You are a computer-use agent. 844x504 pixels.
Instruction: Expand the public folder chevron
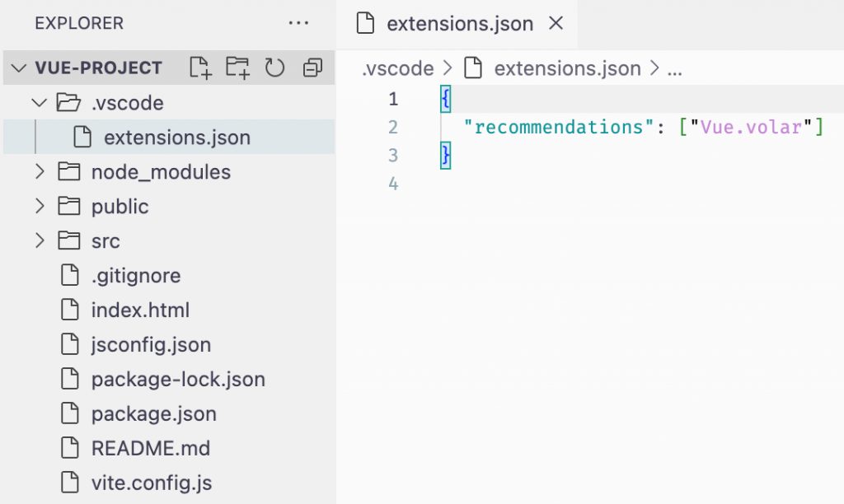(x=39, y=207)
